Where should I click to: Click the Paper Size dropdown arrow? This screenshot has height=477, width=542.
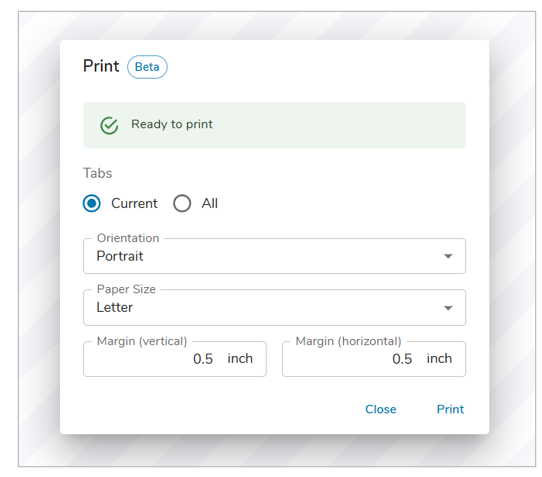click(448, 308)
